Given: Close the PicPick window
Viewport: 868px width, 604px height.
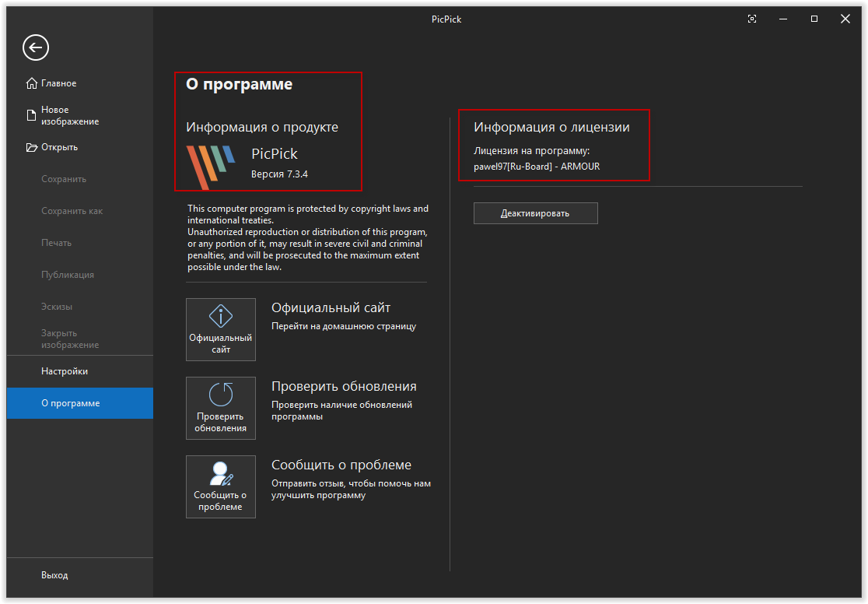Looking at the screenshot, I should tap(845, 19).
